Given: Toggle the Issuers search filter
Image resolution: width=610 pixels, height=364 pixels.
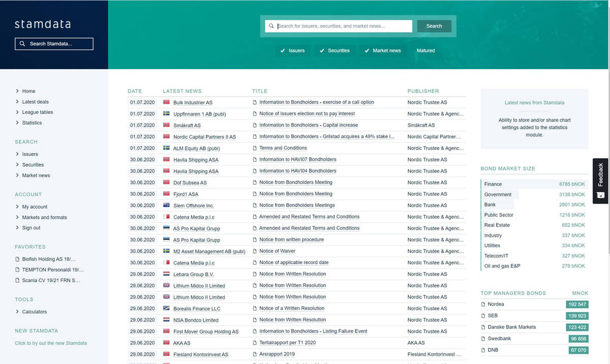Looking at the screenshot, I should click(292, 50).
